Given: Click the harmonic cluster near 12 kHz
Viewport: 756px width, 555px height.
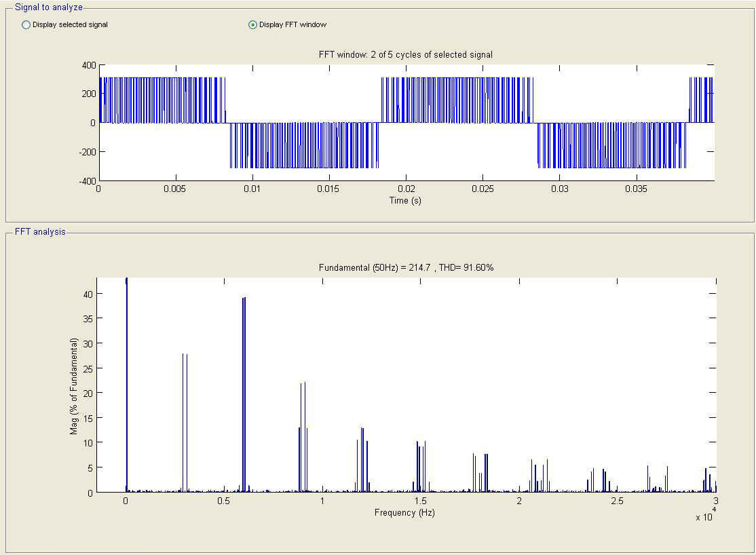Looking at the screenshot, I should click(x=362, y=461).
